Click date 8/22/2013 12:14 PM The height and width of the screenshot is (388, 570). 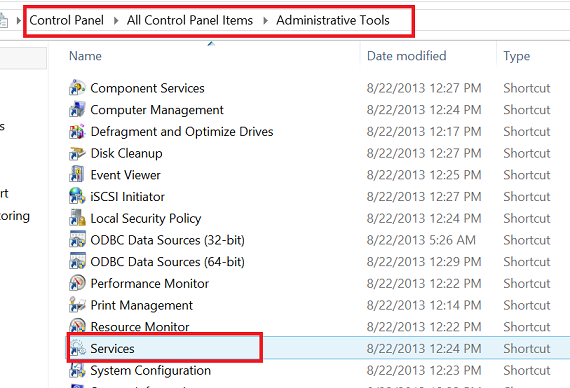click(x=424, y=305)
